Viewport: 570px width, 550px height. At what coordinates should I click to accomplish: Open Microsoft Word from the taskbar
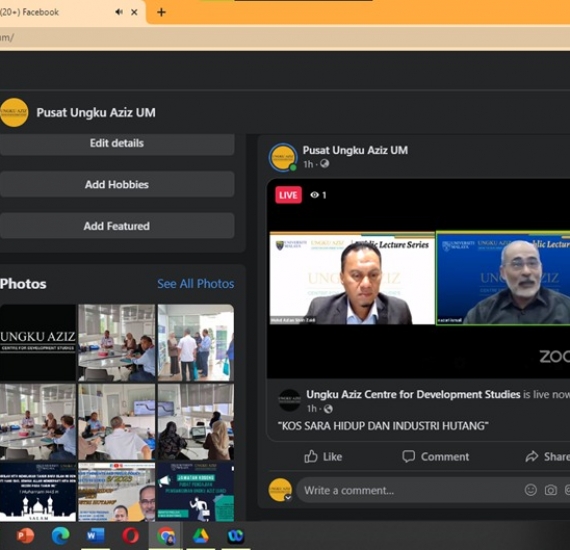click(x=95, y=536)
